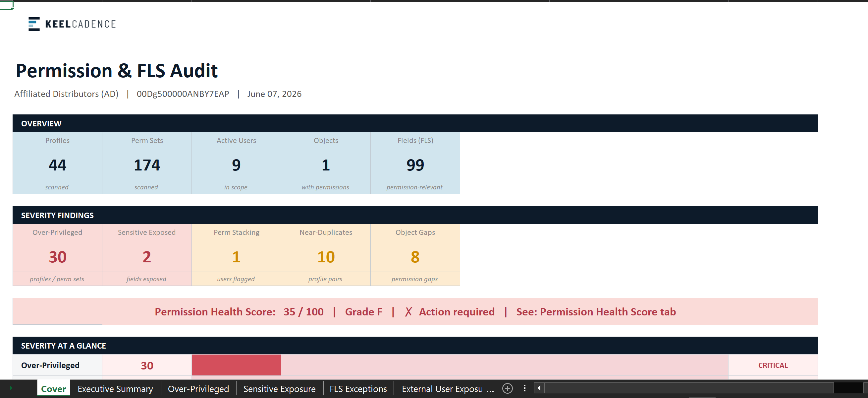Select the 'profiles / perm sets' caption cell
The image size is (868, 398).
point(57,279)
